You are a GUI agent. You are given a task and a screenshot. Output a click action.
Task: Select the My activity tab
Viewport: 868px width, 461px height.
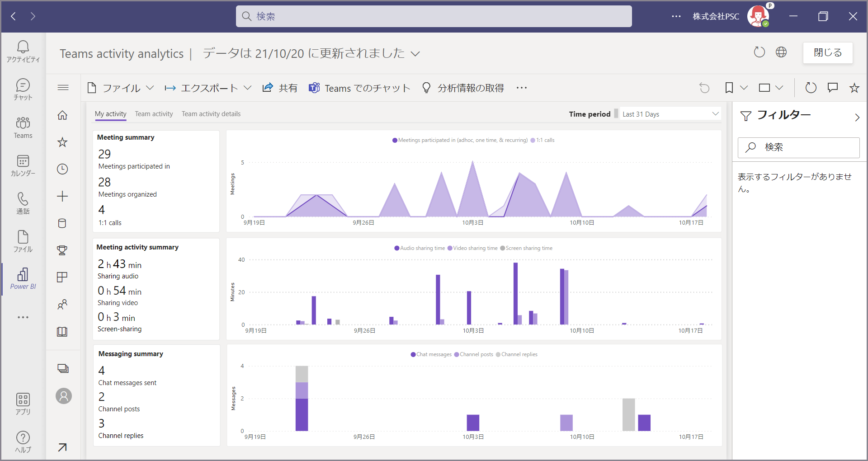110,114
